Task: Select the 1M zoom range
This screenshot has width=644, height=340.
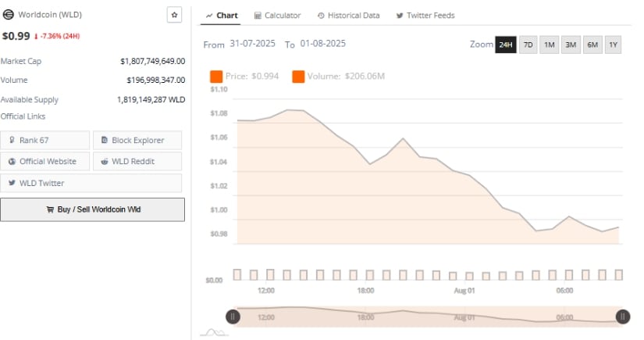Action: pyautogui.click(x=549, y=45)
